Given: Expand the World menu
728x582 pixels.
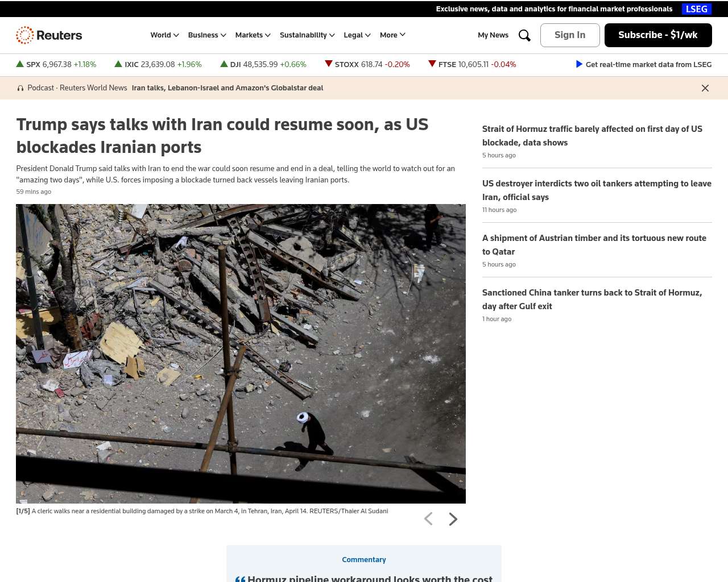Looking at the screenshot, I should (164, 35).
